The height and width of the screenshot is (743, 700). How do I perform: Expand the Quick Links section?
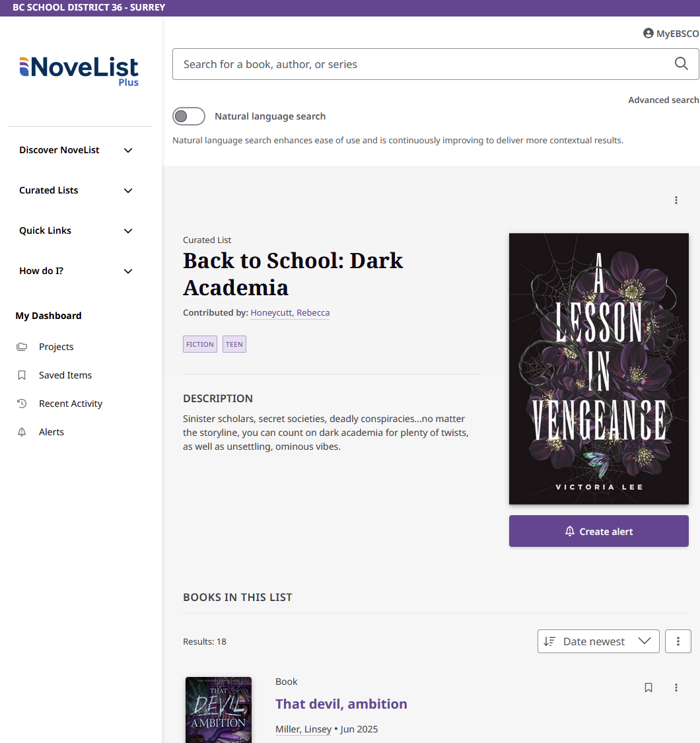(76, 230)
